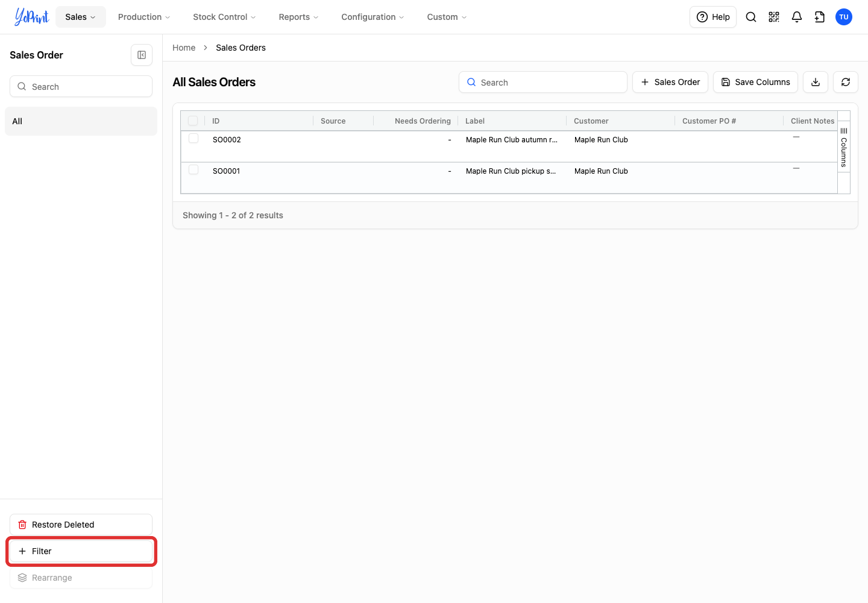Sort by the Source column header

343,121
